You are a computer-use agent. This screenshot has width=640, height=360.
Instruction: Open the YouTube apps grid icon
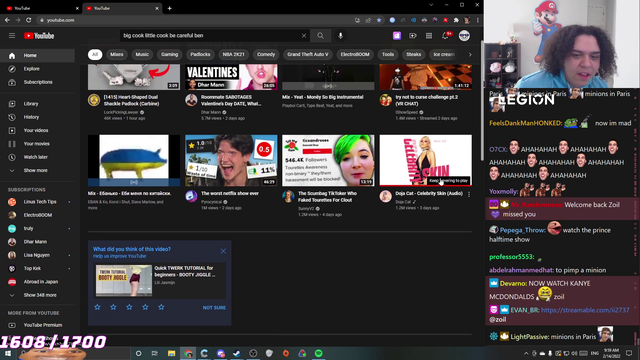coord(429,36)
